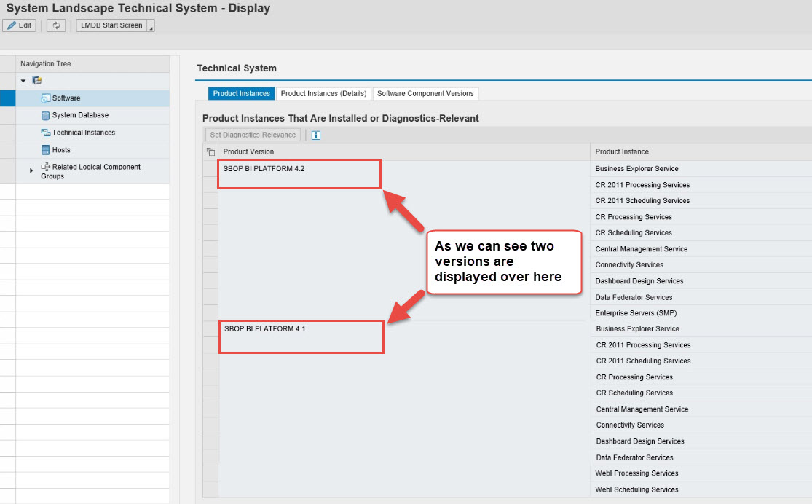Image resolution: width=812 pixels, height=504 pixels.
Task: Switch to the Product Instances (Details) tab
Action: (323, 94)
